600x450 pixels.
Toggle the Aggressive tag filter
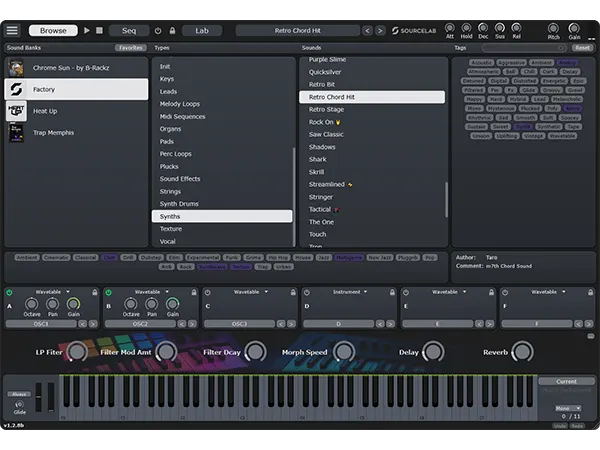click(x=512, y=62)
